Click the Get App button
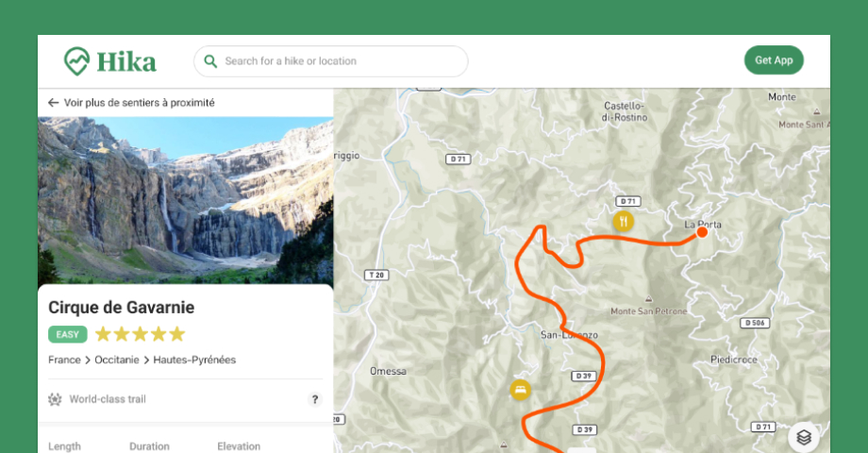Screen dimensions: 868x453 (774, 60)
